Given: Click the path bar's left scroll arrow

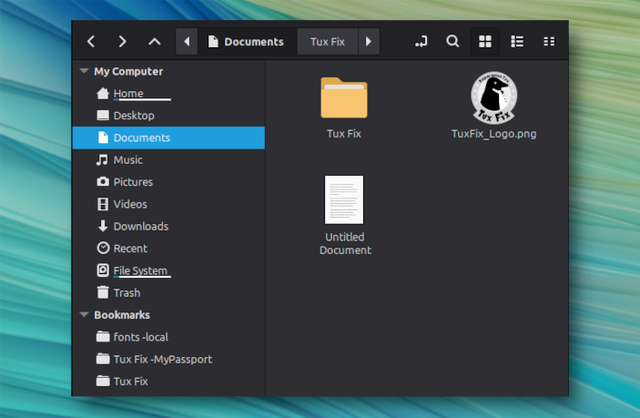Looking at the screenshot, I should [x=187, y=41].
